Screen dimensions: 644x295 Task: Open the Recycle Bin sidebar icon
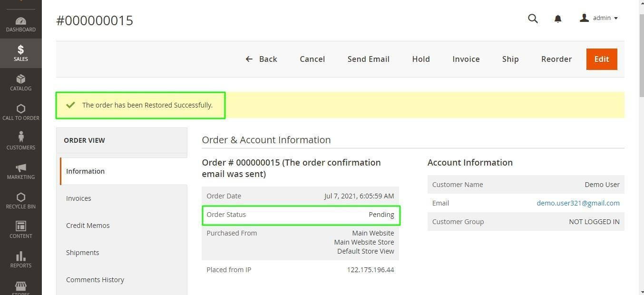pos(20,200)
